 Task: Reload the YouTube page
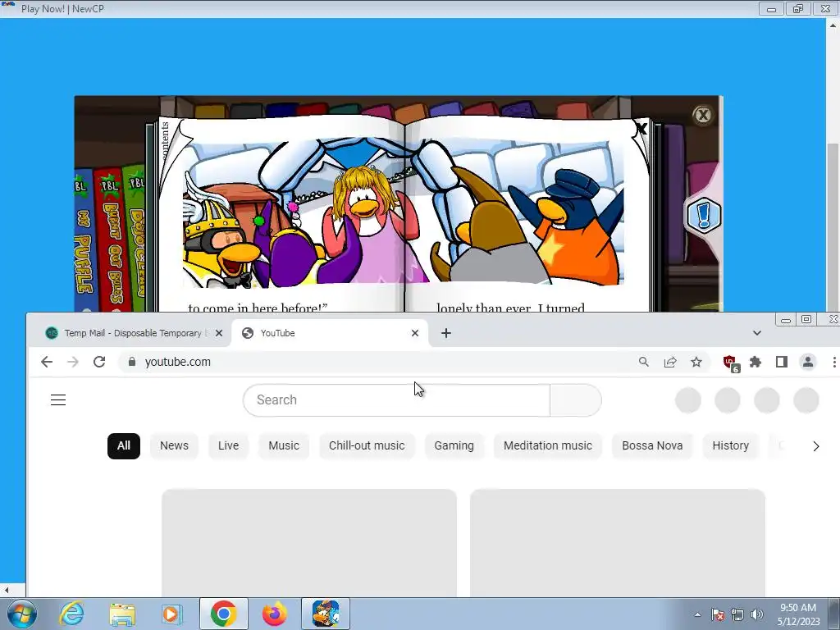99,362
